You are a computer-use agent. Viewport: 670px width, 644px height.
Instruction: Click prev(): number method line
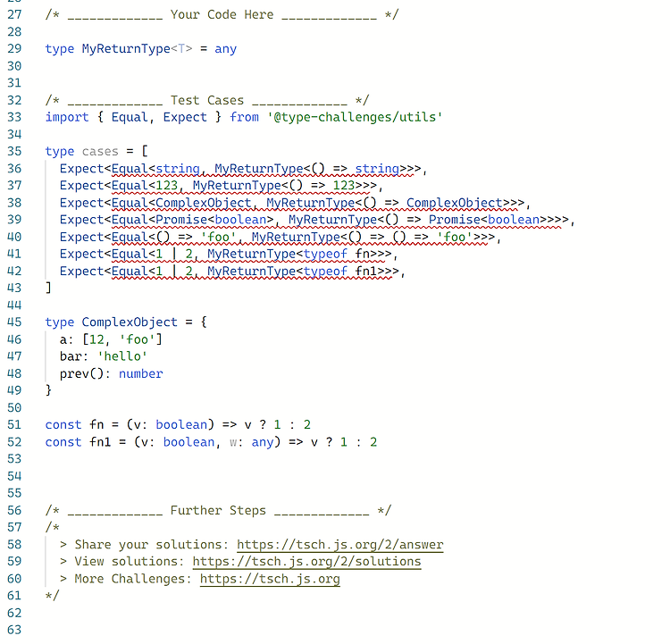click(x=111, y=374)
